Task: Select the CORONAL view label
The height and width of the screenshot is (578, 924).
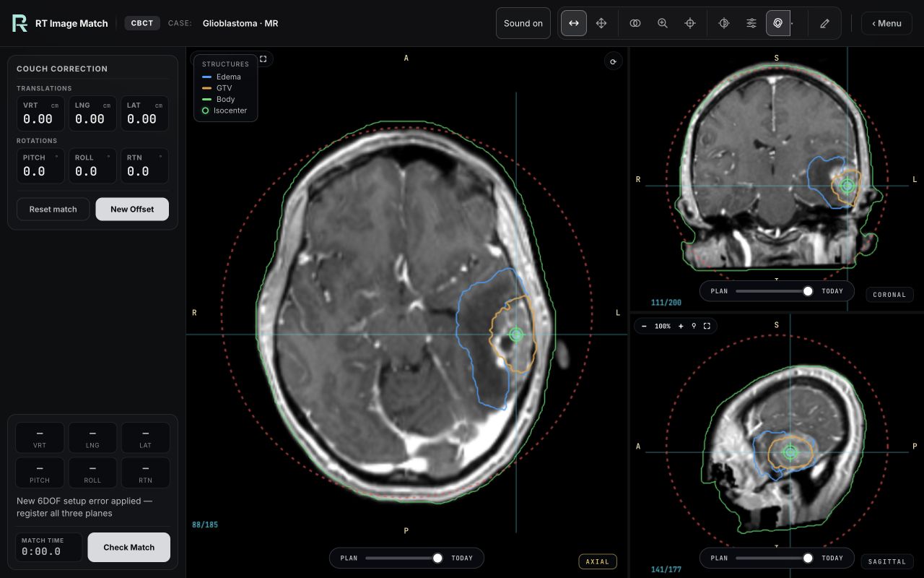Action: [889, 295]
